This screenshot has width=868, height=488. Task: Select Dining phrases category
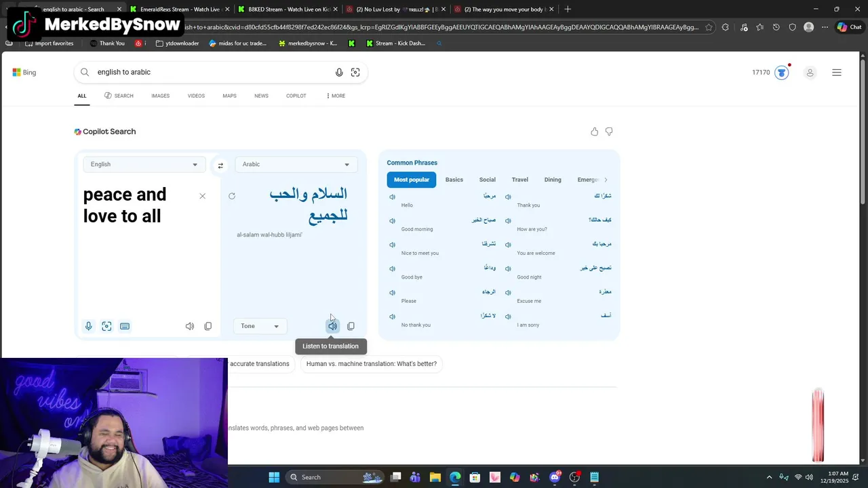(553, 180)
